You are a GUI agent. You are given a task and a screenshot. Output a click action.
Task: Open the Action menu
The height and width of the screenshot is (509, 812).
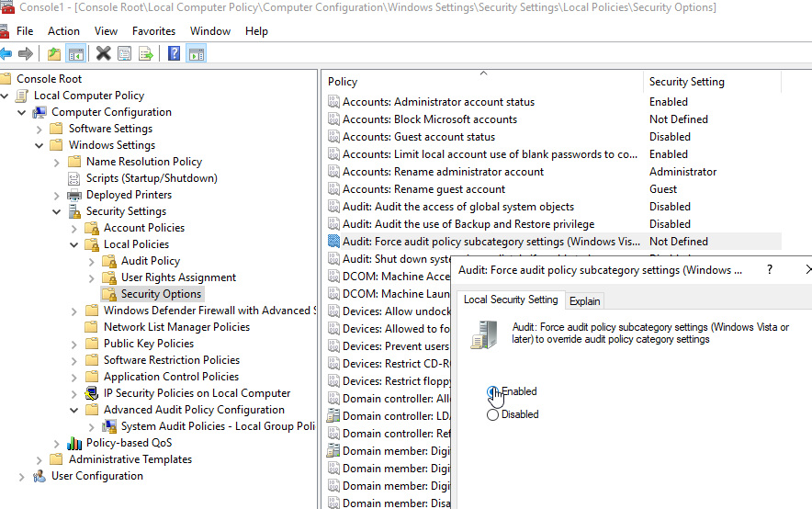click(x=63, y=30)
